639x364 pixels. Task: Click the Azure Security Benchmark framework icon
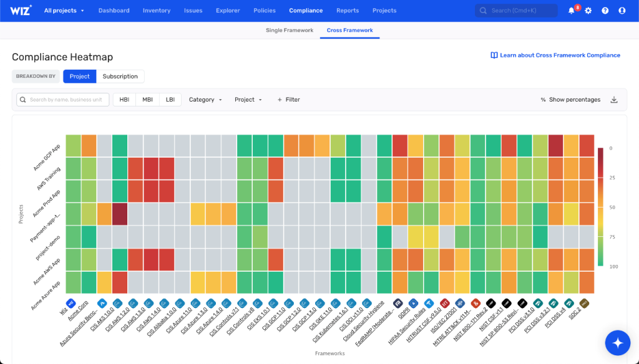pos(102,304)
